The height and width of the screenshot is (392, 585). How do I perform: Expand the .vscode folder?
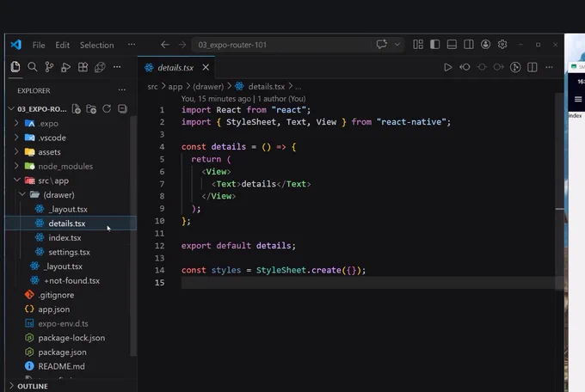(16, 138)
